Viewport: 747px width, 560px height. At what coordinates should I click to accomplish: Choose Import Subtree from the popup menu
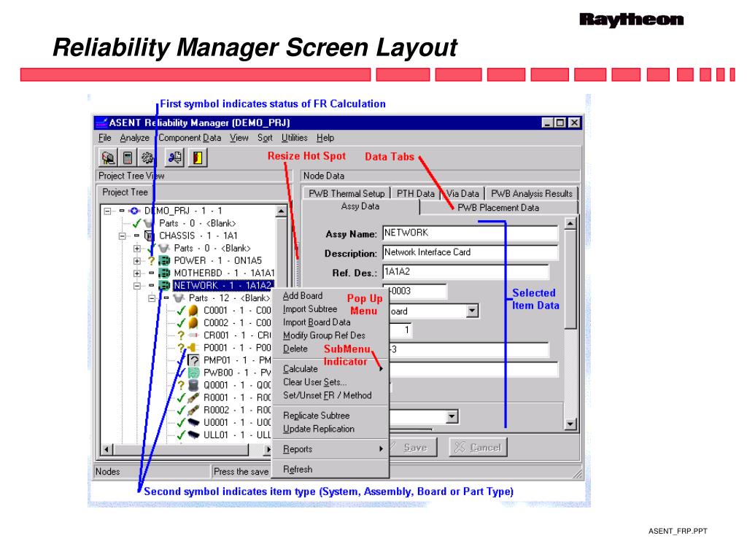coord(310,309)
